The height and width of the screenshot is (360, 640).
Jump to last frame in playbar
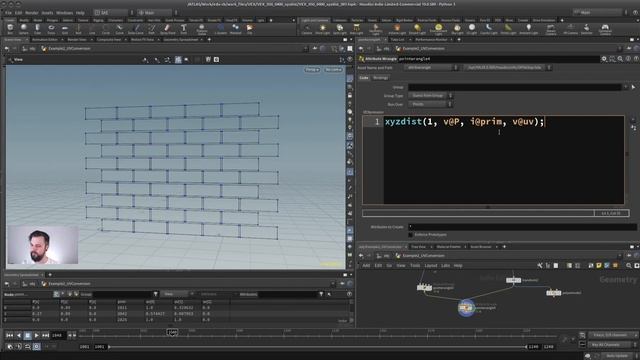(x=45, y=335)
